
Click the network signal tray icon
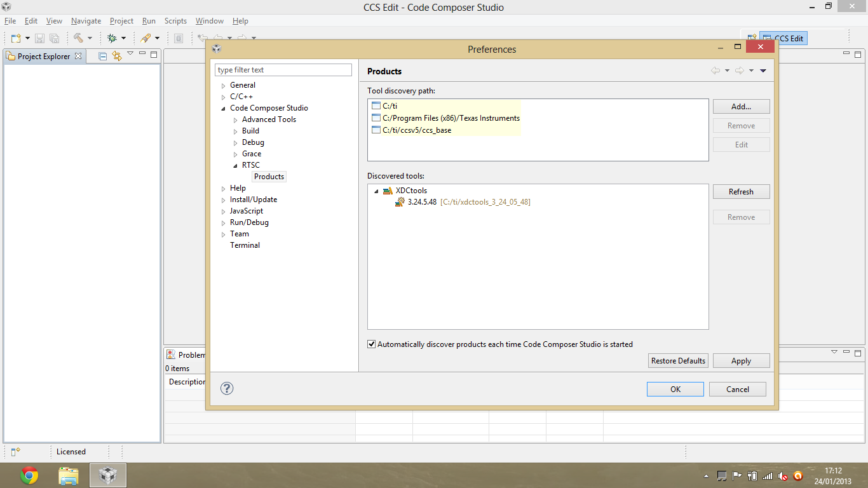(x=768, y=475)
